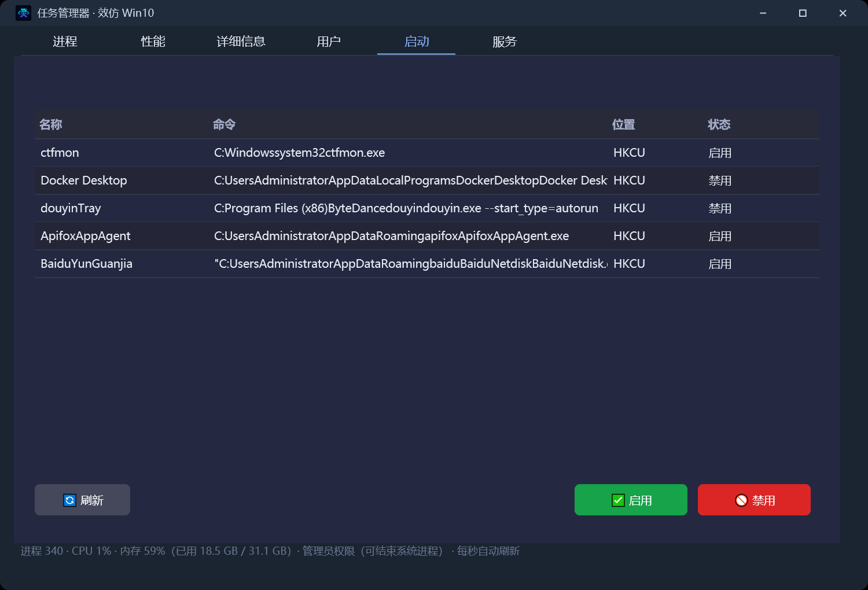This screenshot has height=590, width=868.
Task: Close the Task Manager window
Action: tap(843, 13)
